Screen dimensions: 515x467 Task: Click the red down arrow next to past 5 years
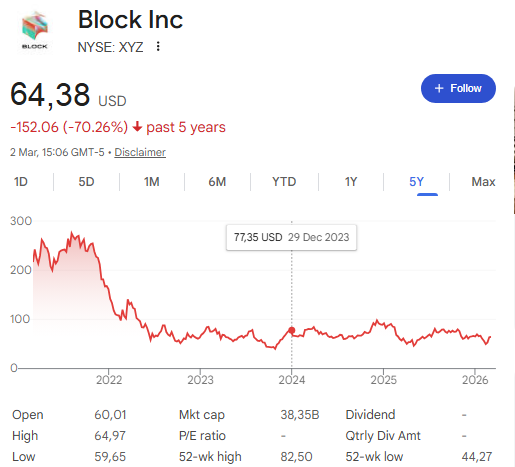137,127
